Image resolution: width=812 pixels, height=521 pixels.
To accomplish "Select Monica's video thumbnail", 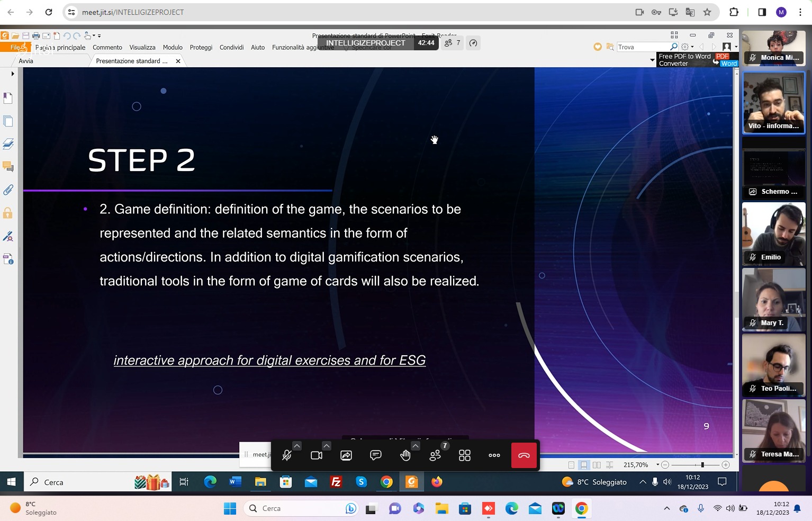I will [773, 48].
